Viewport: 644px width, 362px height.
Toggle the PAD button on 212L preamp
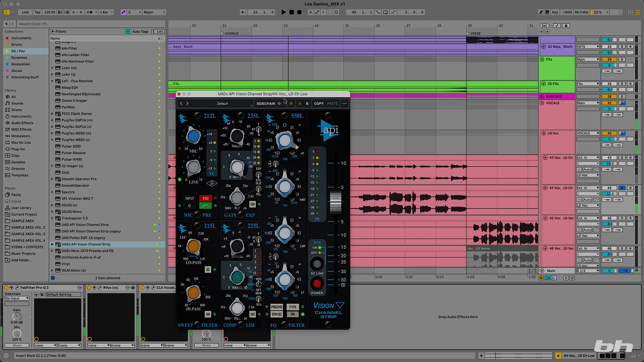coord(206,198)
